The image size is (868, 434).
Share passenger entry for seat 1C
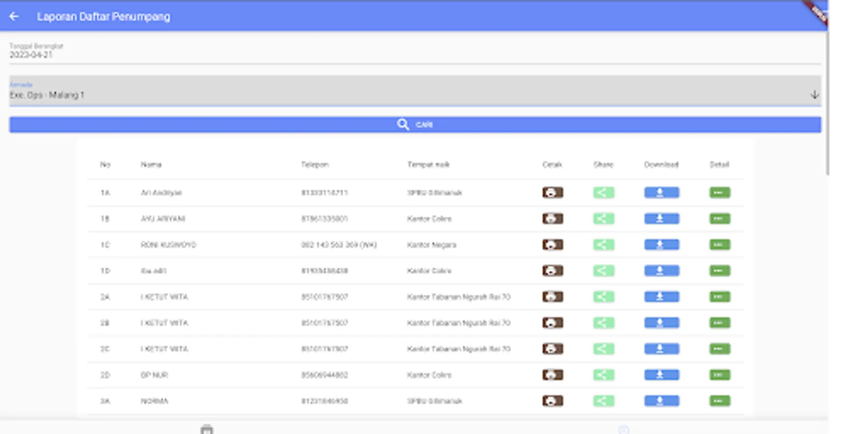(604, 245)
